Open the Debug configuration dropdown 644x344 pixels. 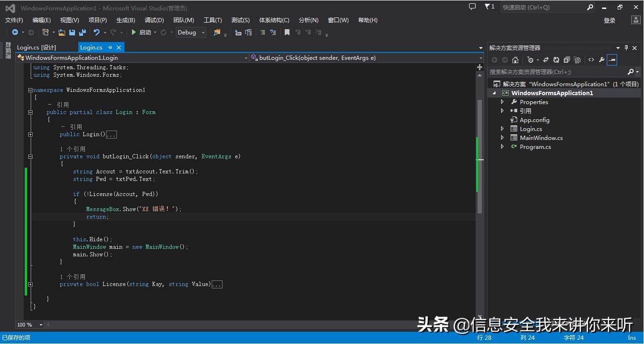(x=203, y=33)
